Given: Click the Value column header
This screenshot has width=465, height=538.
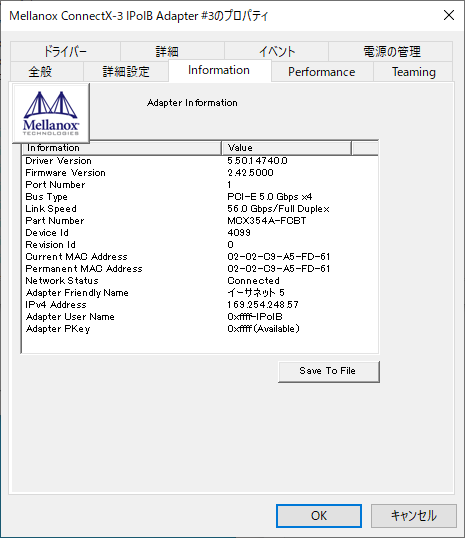Looking at the screenshot, I should click(287, 148).
